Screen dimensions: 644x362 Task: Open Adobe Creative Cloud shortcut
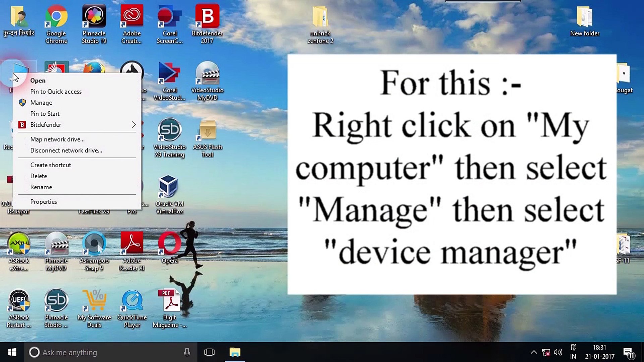point(132,17)
